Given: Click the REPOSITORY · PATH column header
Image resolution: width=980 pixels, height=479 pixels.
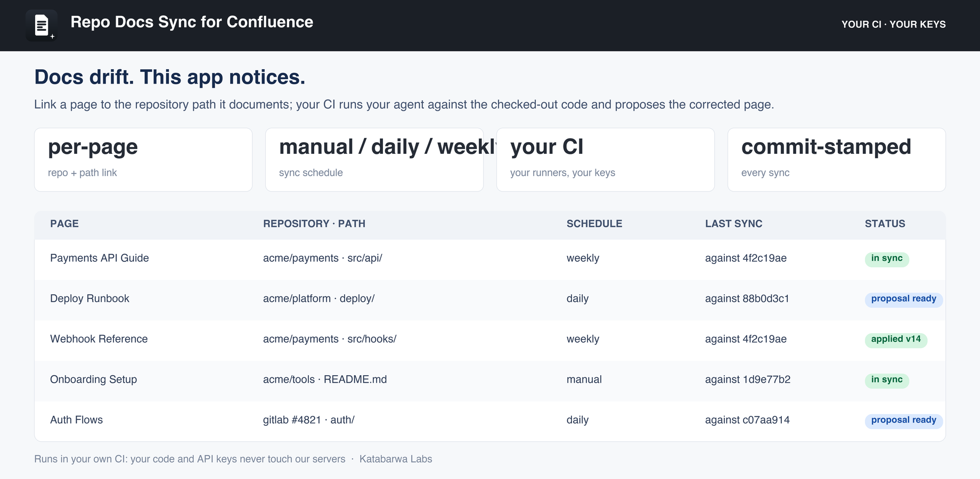Looking at the screenshot, I should (314, 224).
